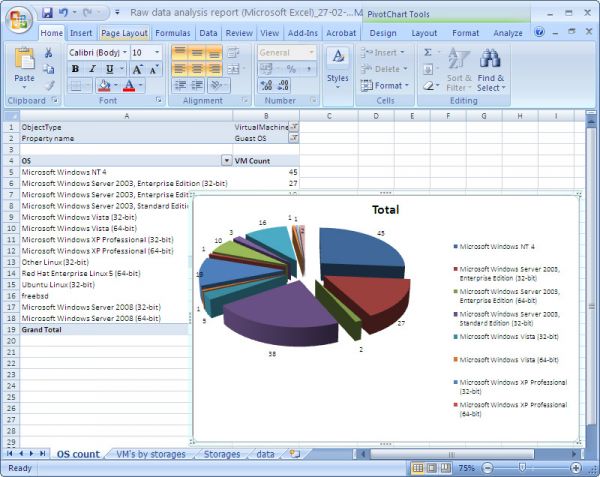Viewport: 600px width, 477px height.
Task: Save the workbook from Quick Access toolbar
Action: pos(47,13)
